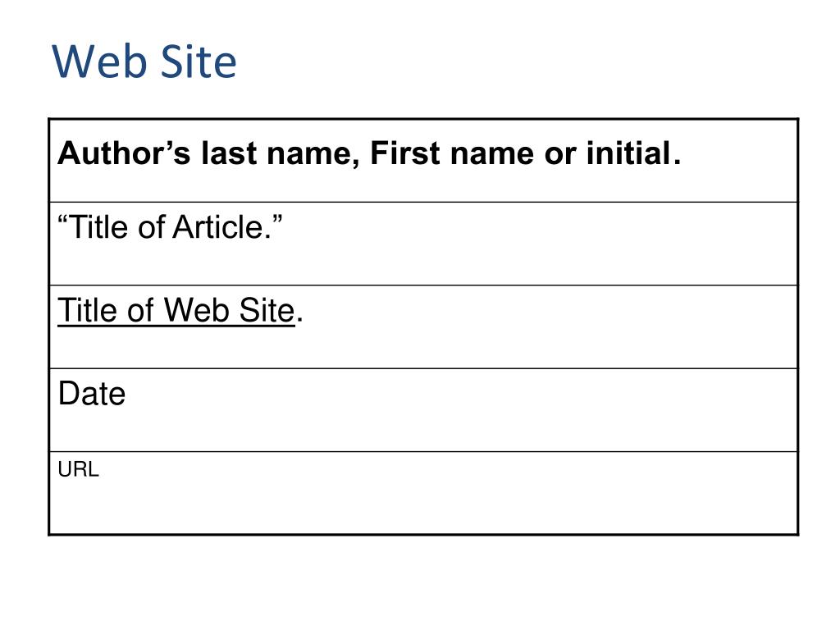Click the blue "Web Site" slide heading
This screenshot has height=630, width=840.
pos(144,61)
